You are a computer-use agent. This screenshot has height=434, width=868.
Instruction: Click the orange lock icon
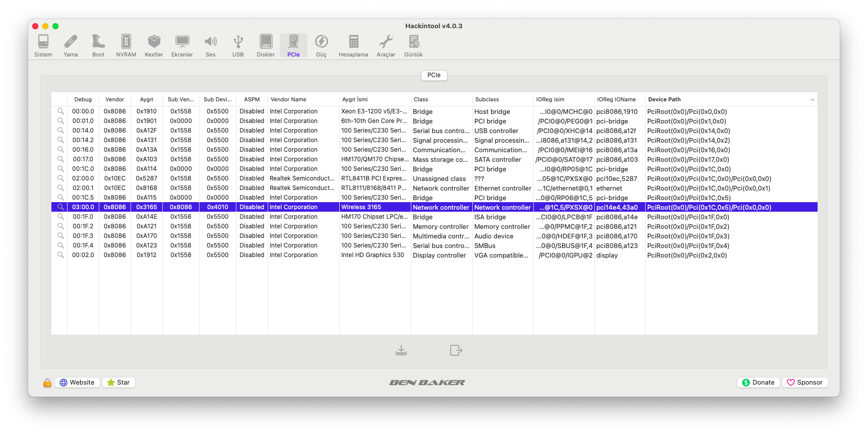click(47, 383)
